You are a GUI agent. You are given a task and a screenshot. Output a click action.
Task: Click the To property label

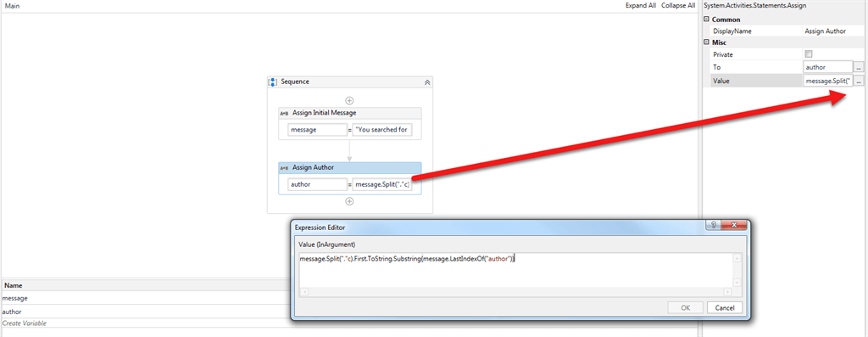point(717,67)
